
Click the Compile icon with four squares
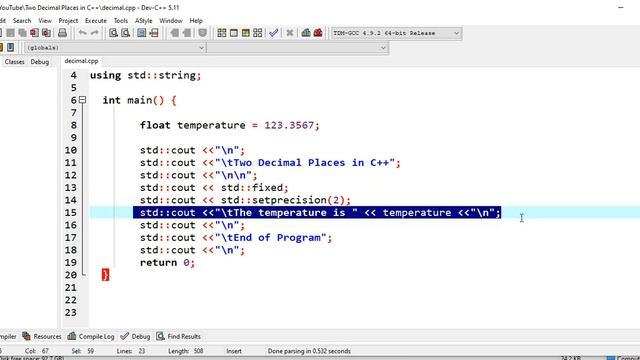coord(222,33)
